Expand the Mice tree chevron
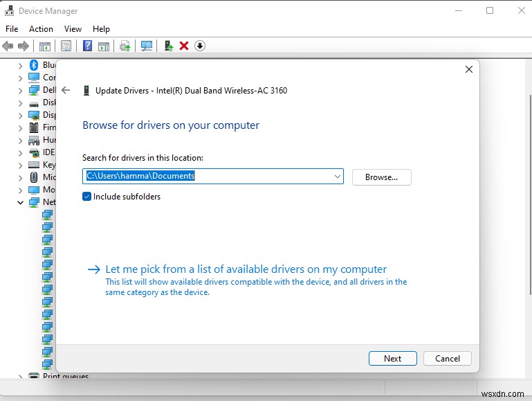Screen dimensions: 532x401 click(x=20, y=178)
